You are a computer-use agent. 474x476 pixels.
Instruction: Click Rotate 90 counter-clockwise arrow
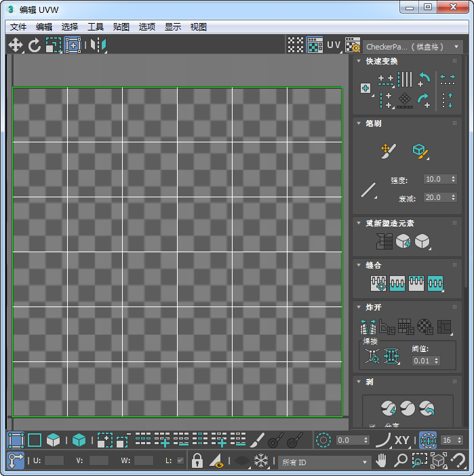(x=424, y=80)
